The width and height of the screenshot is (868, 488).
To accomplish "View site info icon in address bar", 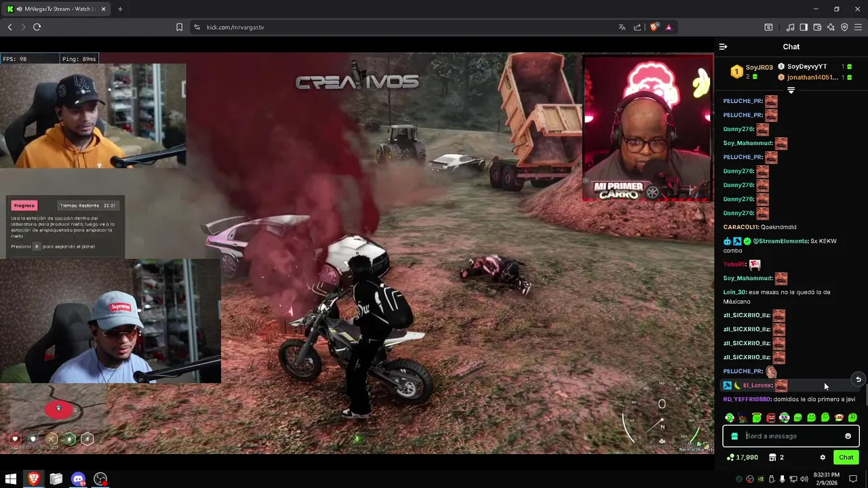I will tap(197, 27).
